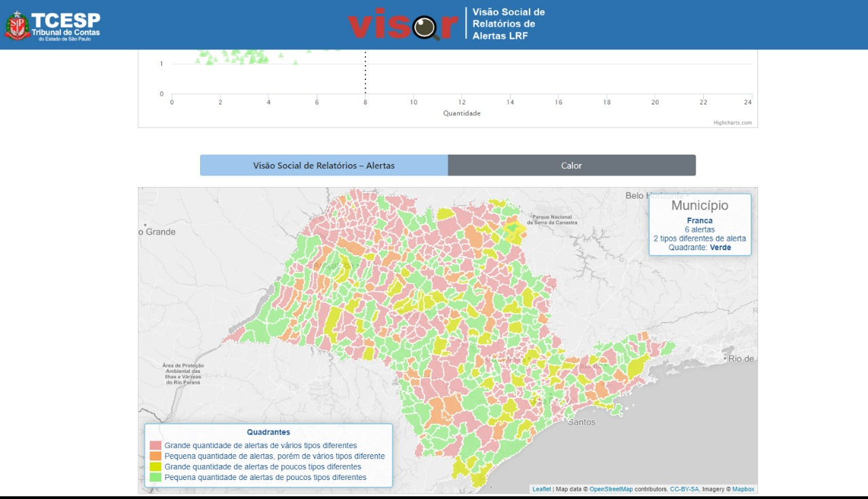868x499 pixels.
Task: Click the Quantidade axis title under the chart
Action: pyautogui.click(x=462, y=113)
